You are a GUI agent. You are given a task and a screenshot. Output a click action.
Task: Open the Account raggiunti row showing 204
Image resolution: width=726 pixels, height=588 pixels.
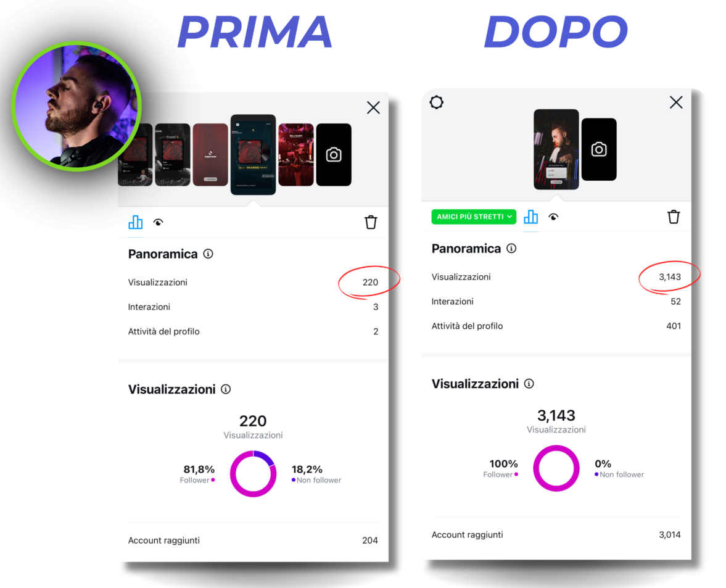coord(253,540)
